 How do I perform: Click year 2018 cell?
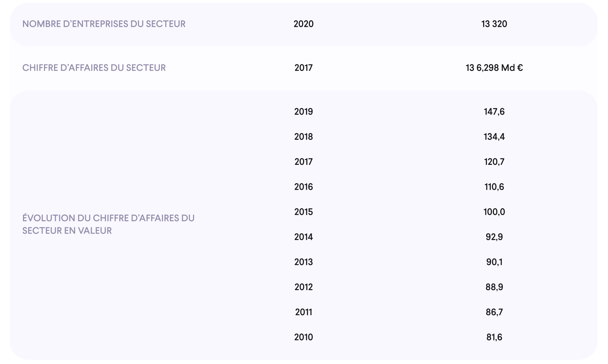click(x=304, y=137)
